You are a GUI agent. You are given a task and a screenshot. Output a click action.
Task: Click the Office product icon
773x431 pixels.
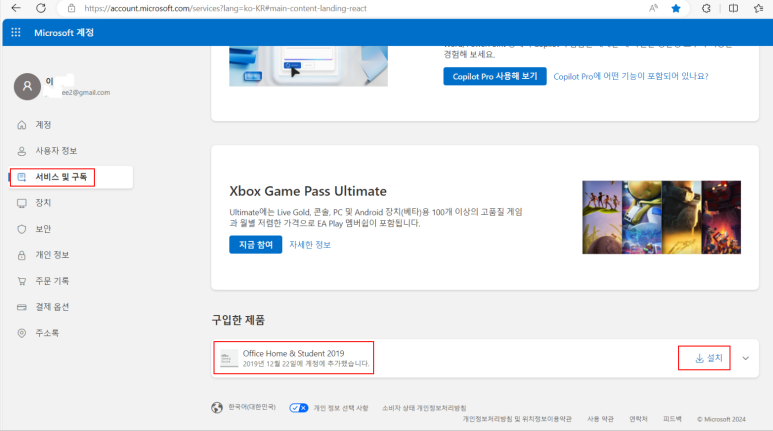coord(229,359)
